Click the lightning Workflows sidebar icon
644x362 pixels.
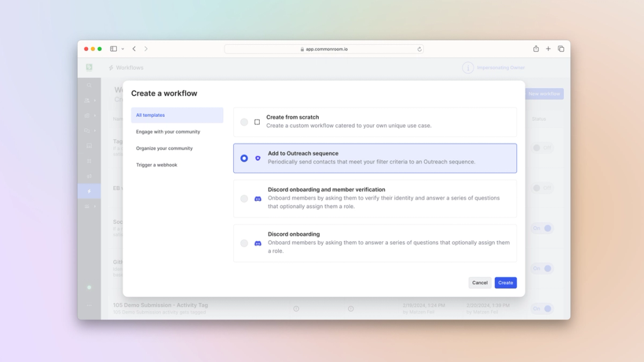click(89, 191)
